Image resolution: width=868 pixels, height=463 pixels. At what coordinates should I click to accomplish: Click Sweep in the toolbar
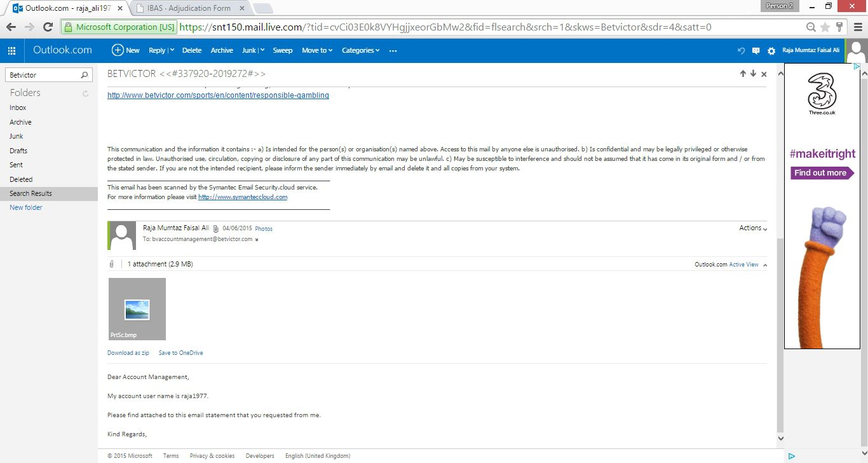pyautogui.click(x=283, y=50)
